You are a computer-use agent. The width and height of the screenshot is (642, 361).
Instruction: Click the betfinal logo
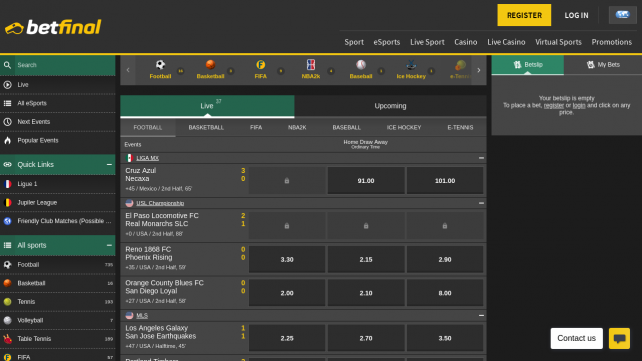coord(53,27)
